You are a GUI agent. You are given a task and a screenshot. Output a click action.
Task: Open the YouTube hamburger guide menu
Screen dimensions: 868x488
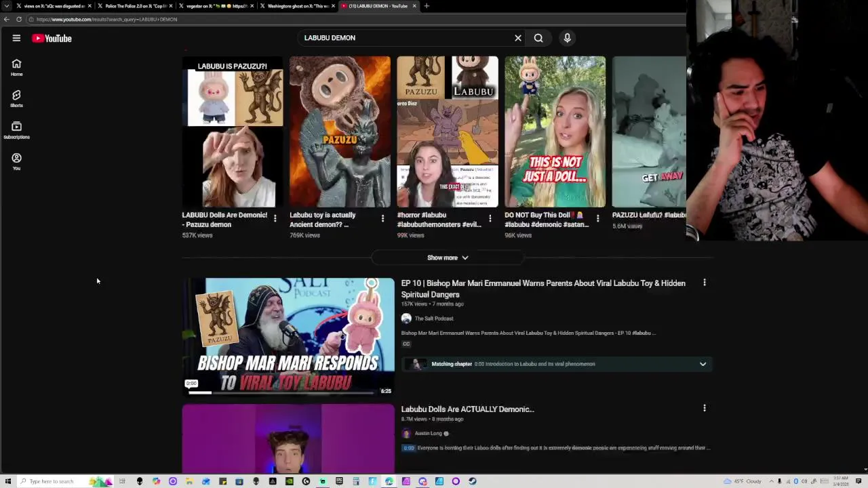click(16, 38)
